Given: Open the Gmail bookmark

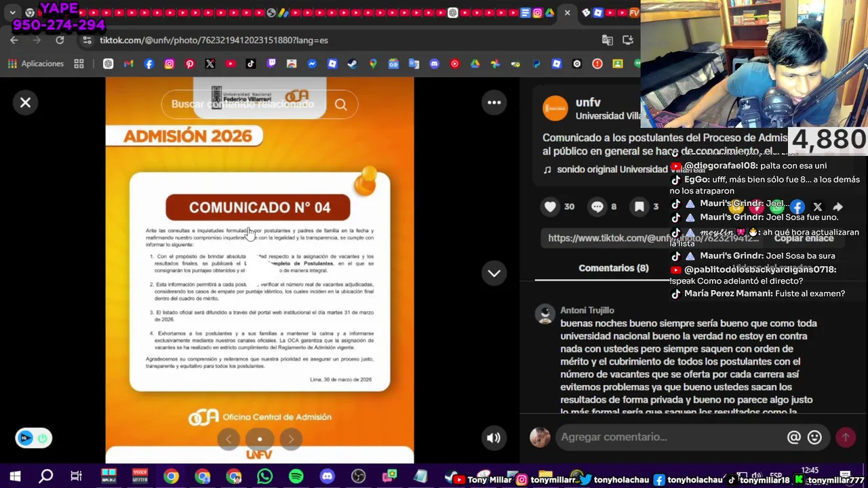Looking at the screenshot, I should [129, 64].
